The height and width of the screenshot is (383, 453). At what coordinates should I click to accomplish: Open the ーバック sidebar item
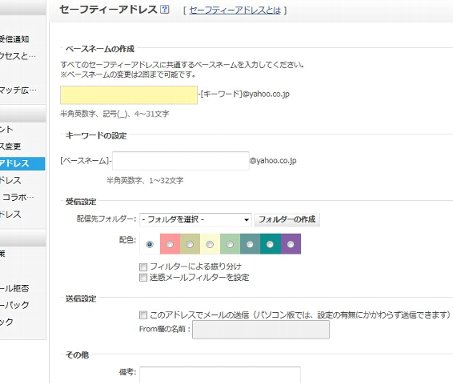(x=14, y=305)
